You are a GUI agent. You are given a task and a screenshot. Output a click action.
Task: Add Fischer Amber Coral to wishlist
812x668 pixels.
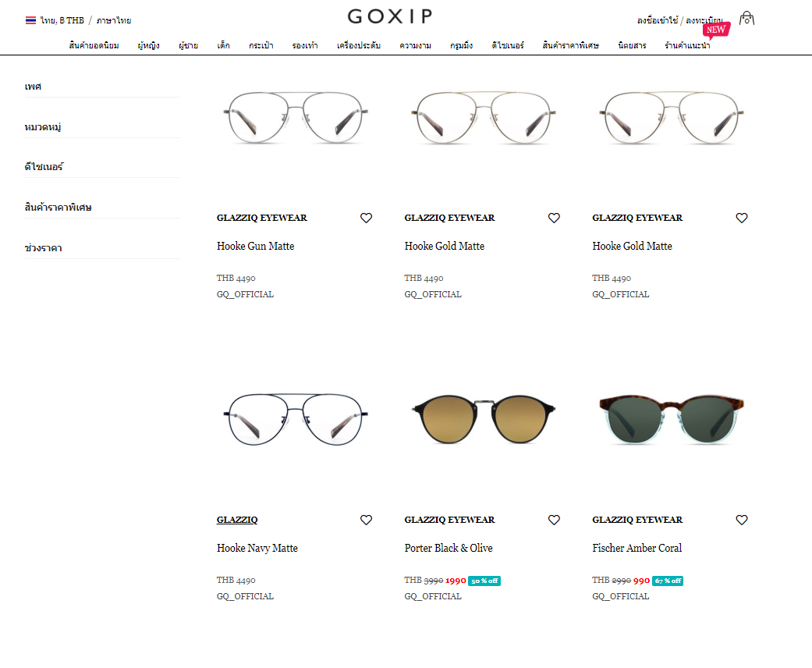[742, 520]
